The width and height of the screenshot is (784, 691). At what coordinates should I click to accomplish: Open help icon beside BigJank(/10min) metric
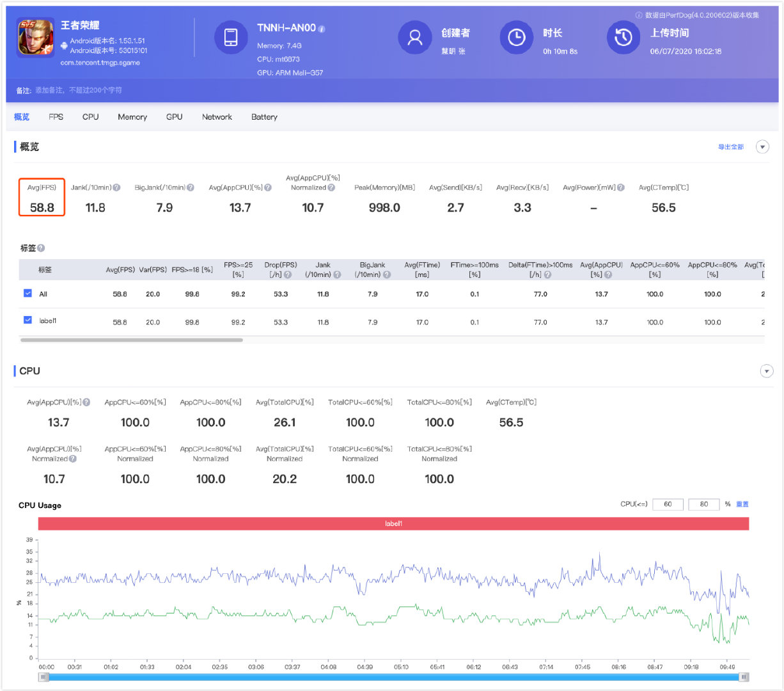coord(191,187)
